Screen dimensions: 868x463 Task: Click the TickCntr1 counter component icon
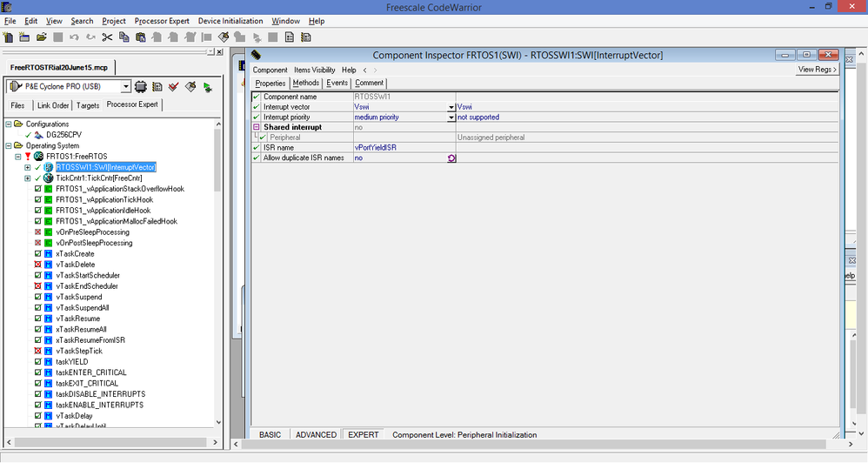click(x=49, y=178)
